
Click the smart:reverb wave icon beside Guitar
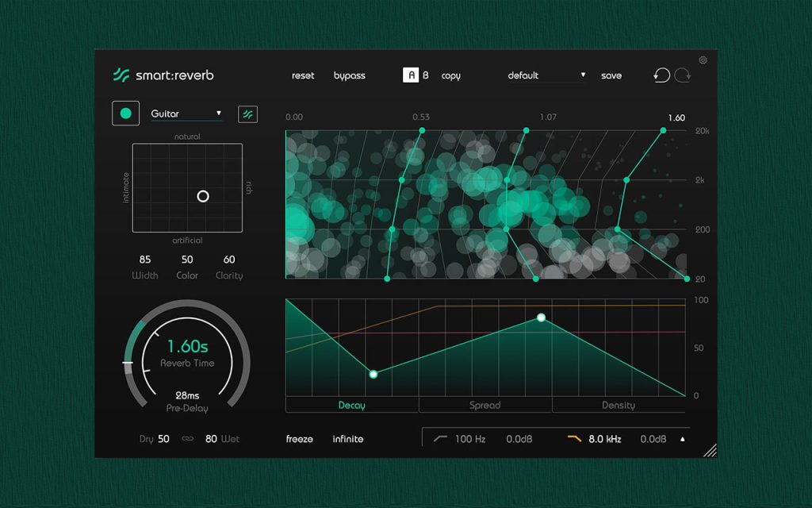247,114
